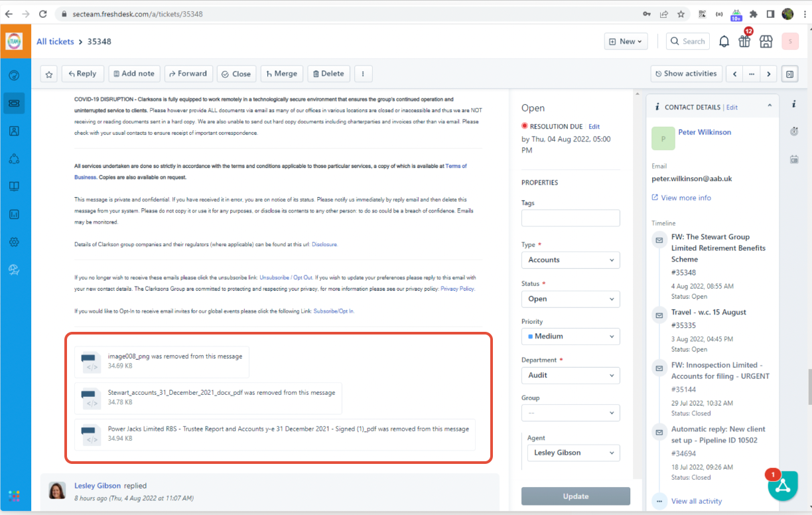Screen dimensions: 812x515
Task: Open the marketplace store icon
Action: [x=766, y=41]
